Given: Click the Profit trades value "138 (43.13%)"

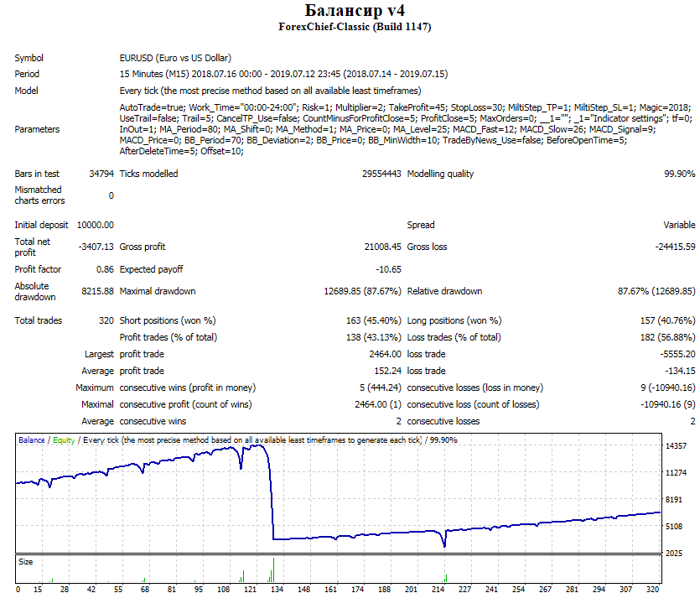Looking at the screenshot, I should 374,337.
